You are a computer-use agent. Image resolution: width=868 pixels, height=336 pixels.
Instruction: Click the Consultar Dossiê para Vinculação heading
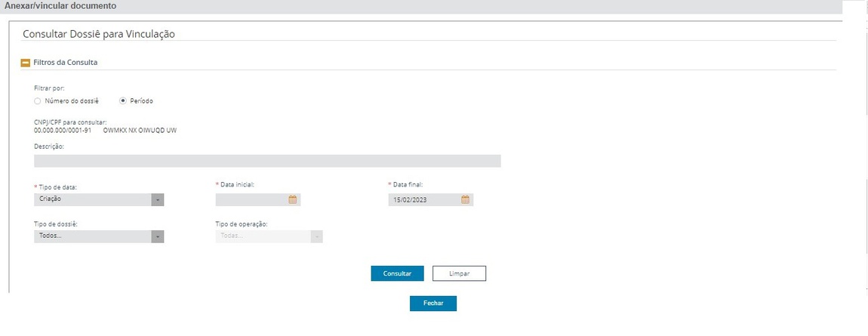(99, 34)
